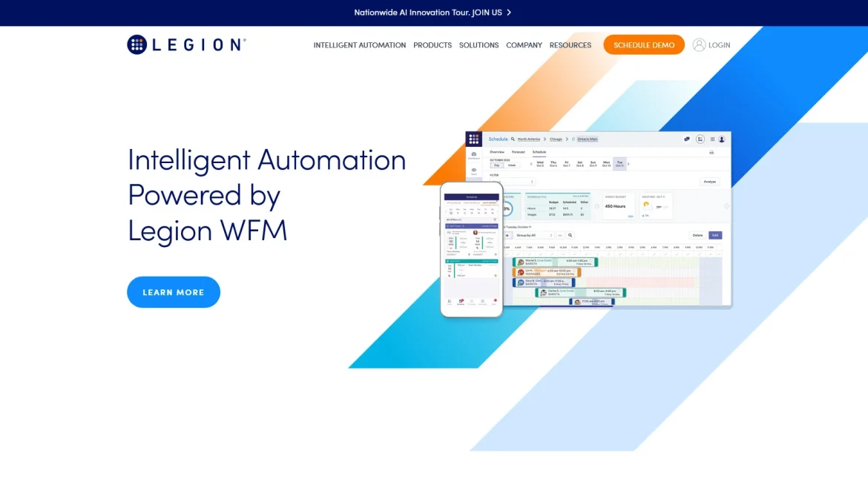Open the Intelligent Automation menu
The height and width of the screenshot is (482, 868).
point(359,45)
